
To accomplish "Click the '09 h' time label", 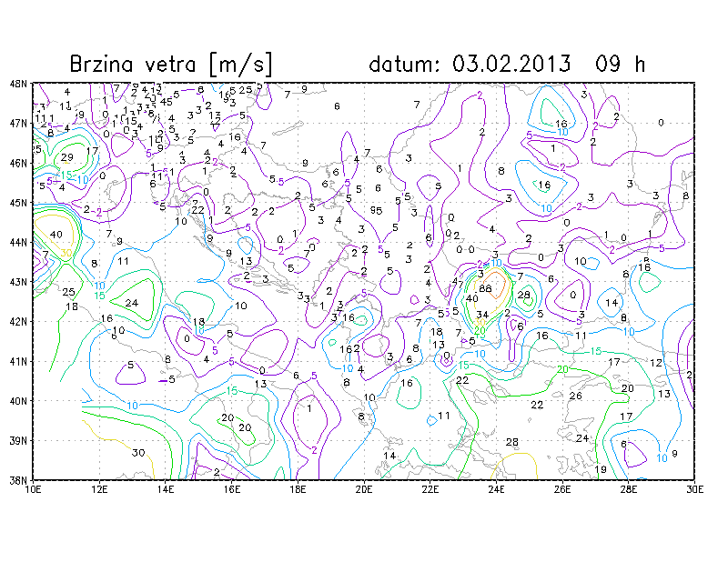I will click(621, 64).
